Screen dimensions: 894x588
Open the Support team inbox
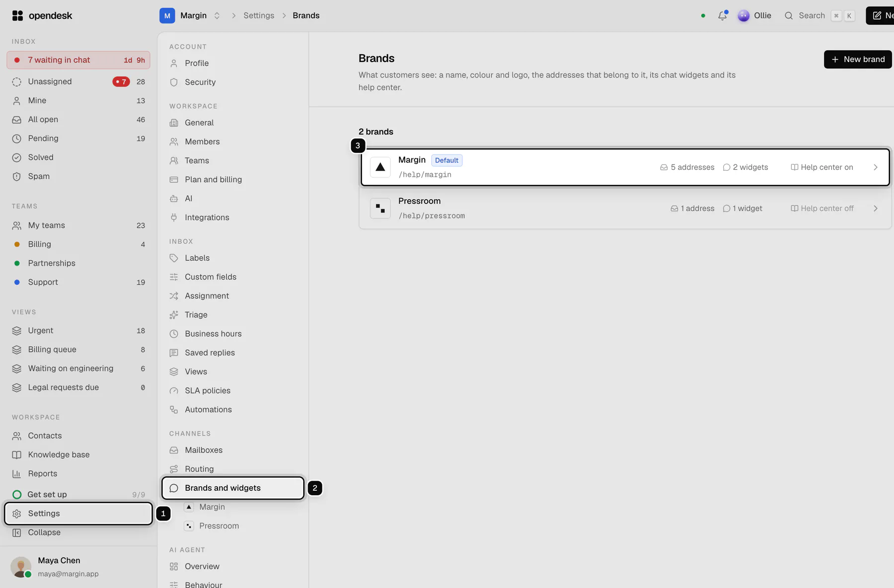click(x=78, y=282)
